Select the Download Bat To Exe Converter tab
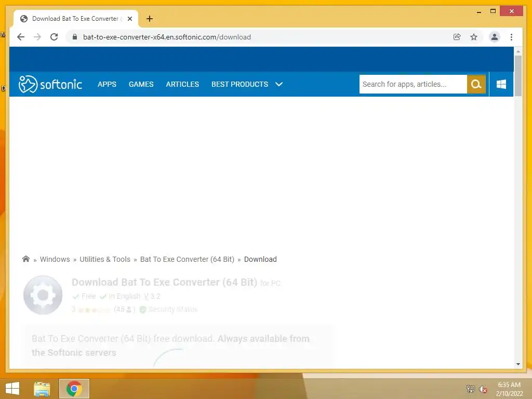The image size is (532, 399). 76,19
